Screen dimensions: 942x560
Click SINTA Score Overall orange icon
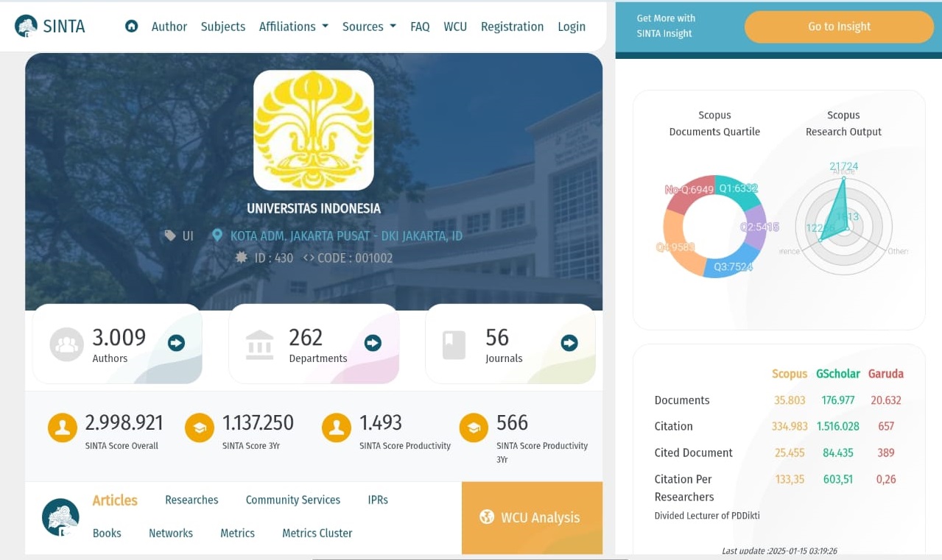tap(63, 428)
